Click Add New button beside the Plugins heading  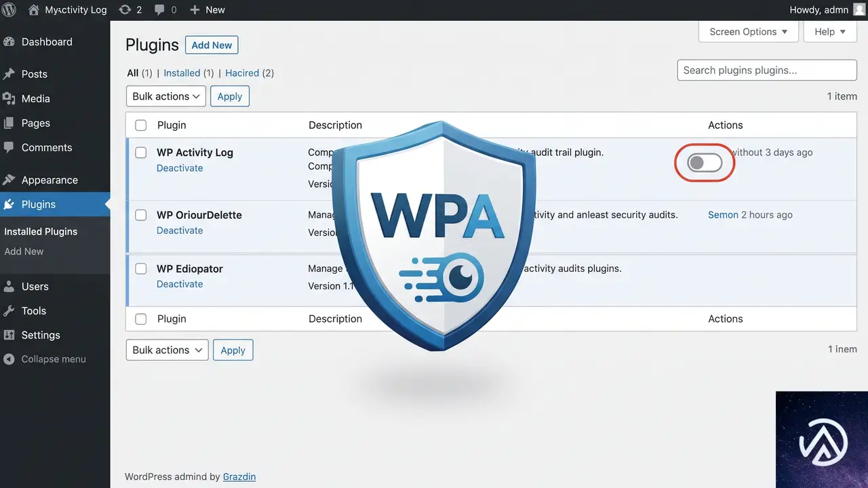pyautogui.click(x=212, y=45)
